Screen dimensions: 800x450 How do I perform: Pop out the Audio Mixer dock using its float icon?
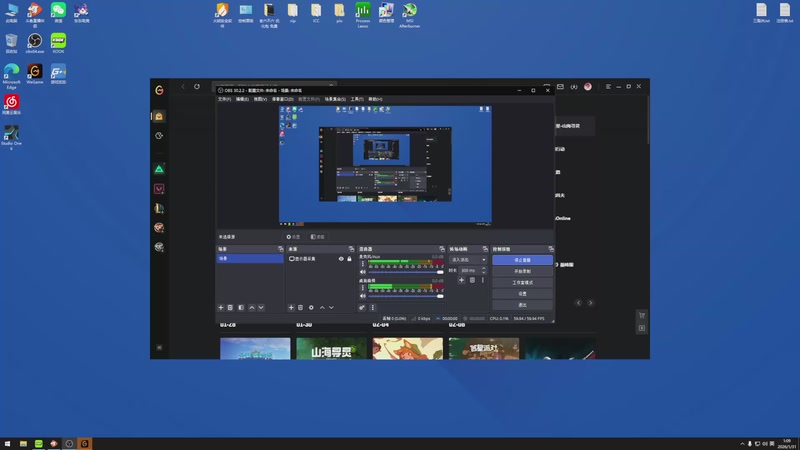442,249
